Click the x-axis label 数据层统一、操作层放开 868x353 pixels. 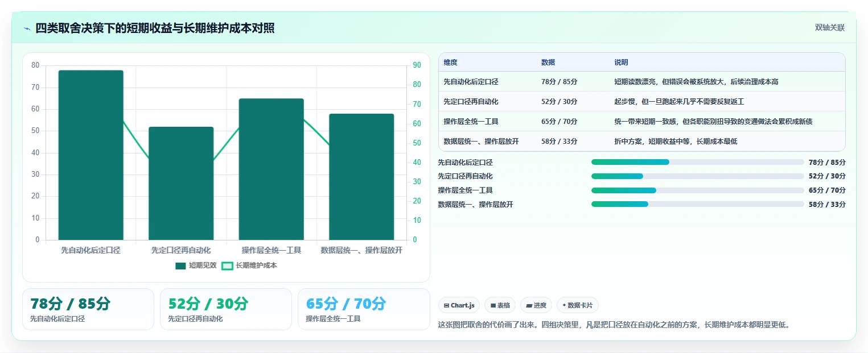tap(361, 250)
